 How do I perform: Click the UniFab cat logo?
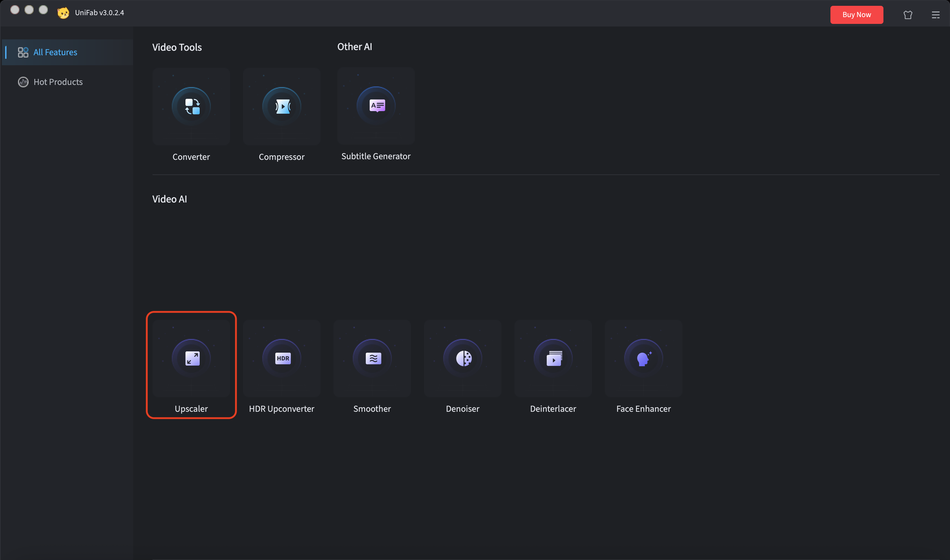(63, 13)
